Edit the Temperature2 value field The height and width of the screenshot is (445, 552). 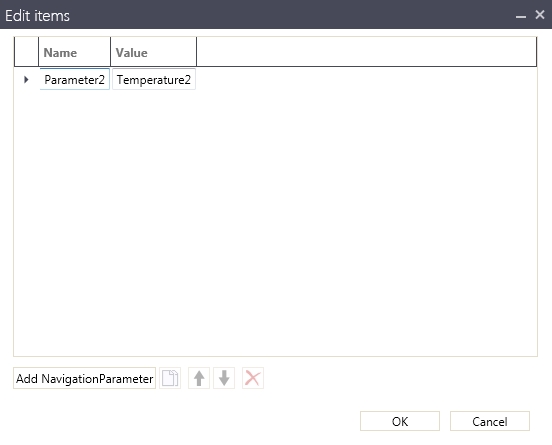pos(154,80)
